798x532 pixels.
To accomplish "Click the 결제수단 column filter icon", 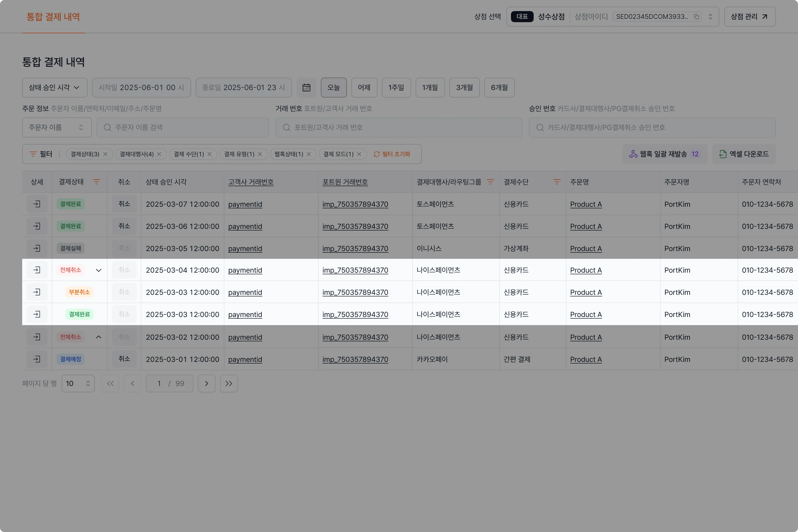I will (557, 182).
